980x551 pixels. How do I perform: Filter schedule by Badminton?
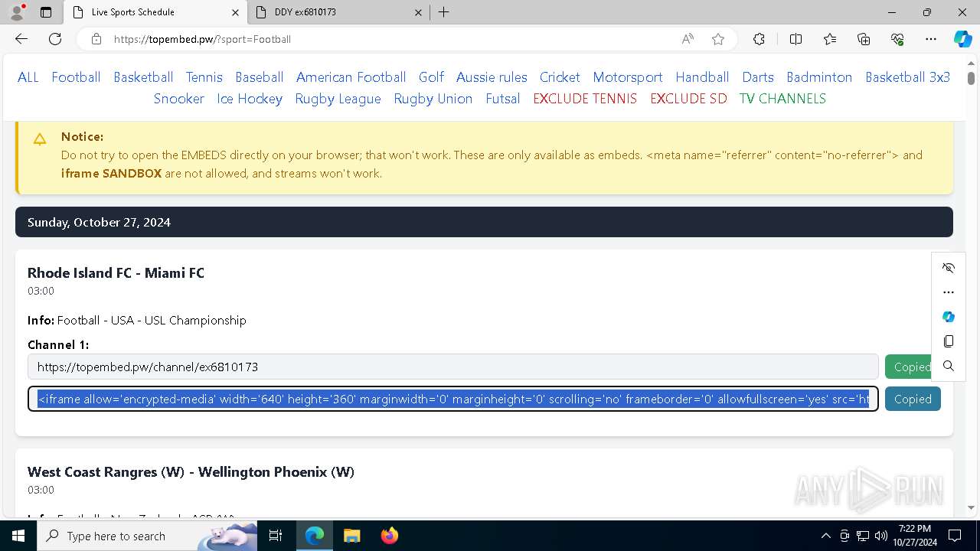click(x=819, y=77)
